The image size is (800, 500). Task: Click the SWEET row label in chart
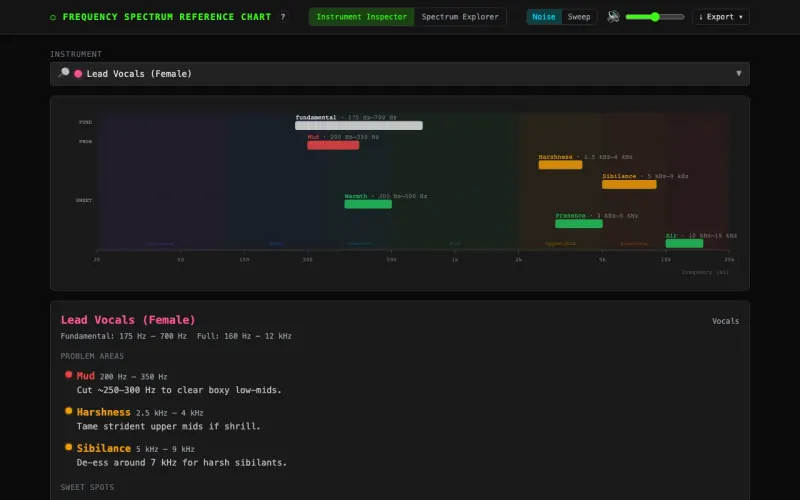pos(84,201)
